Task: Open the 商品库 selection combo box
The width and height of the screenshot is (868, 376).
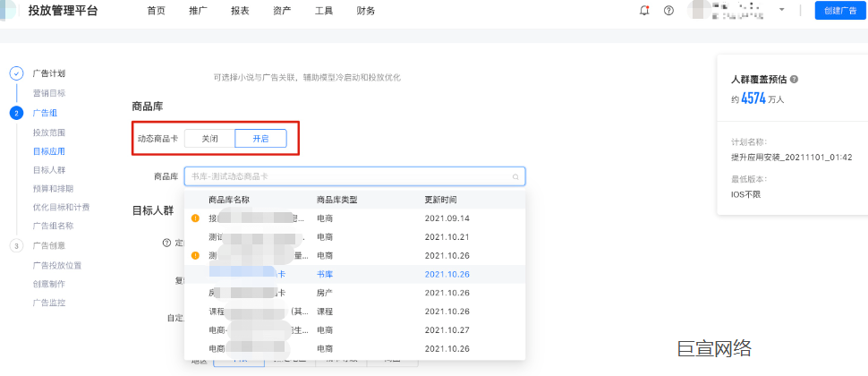Action: point(355,176)
